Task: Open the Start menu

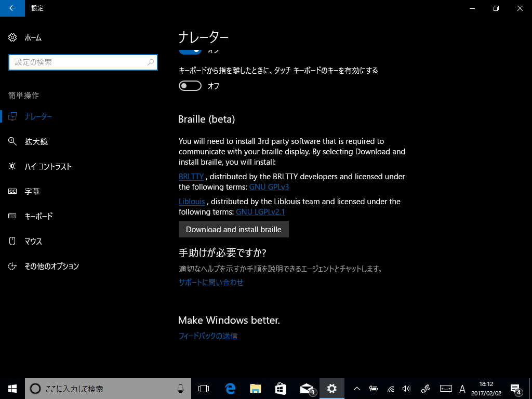Action: [11, 388]
